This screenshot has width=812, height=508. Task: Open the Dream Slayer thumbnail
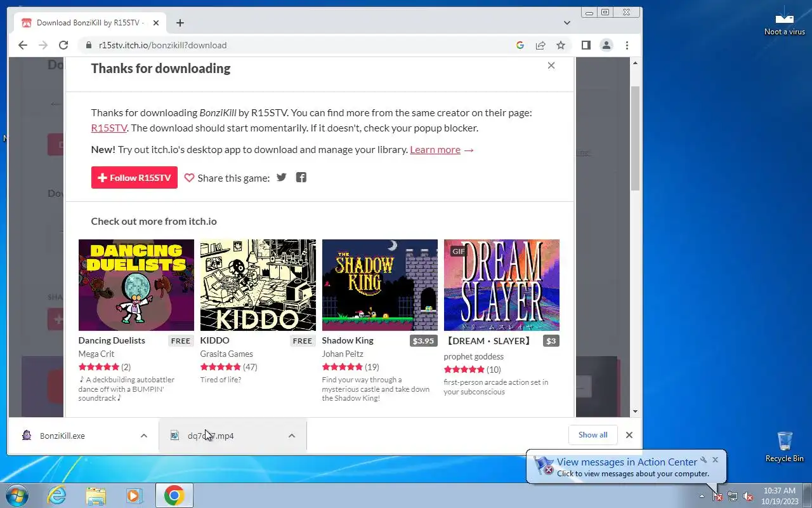[x=502, y=285]
